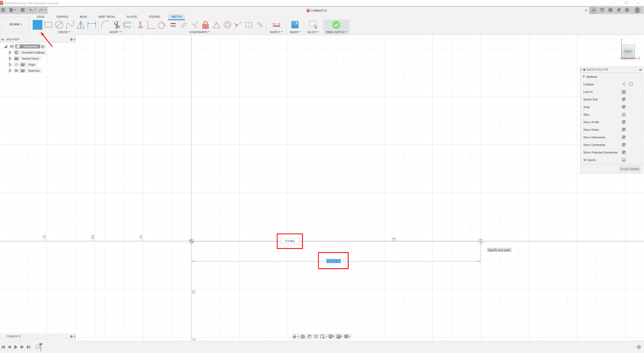
Task: Click the Zoom magnifier tool
Action: point(316,336)
